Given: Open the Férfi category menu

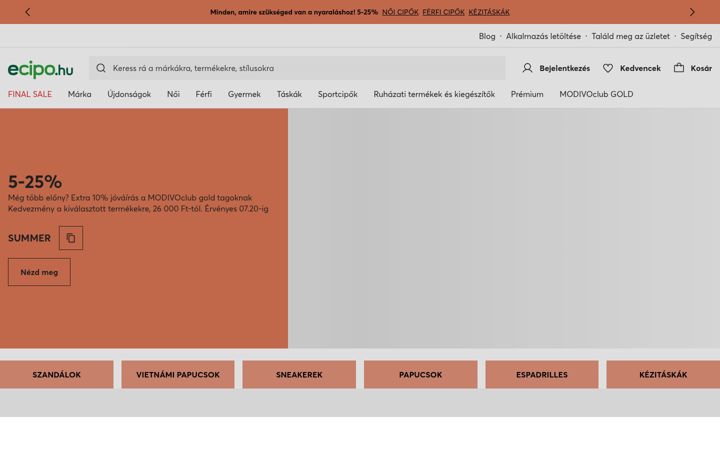Looking at the screenshot, I should [x=203, y=94].
